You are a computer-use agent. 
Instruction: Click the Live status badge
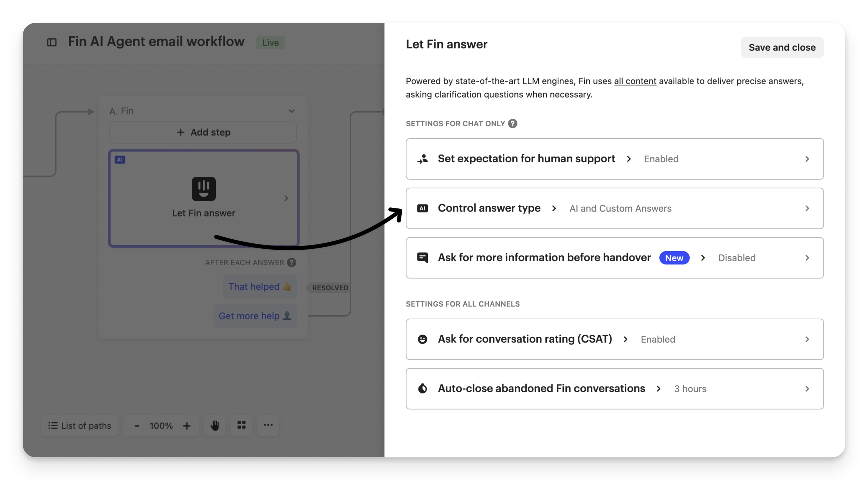point(270,42)
